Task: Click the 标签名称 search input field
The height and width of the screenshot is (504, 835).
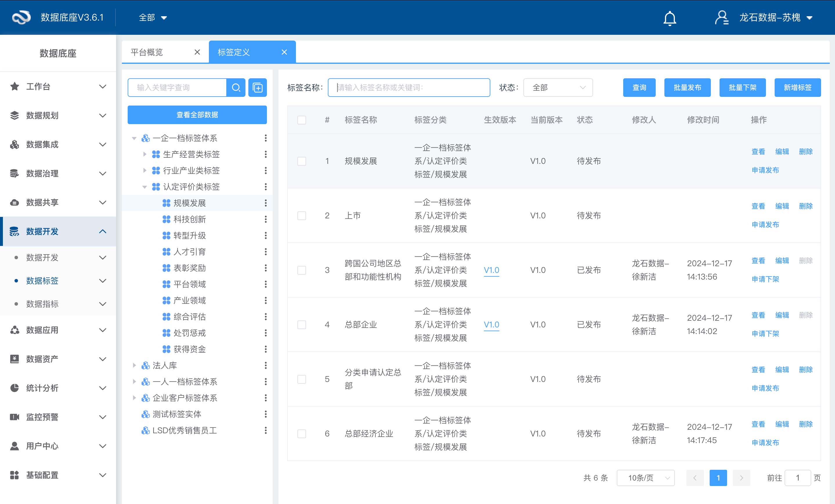Action: coord(409,88)
